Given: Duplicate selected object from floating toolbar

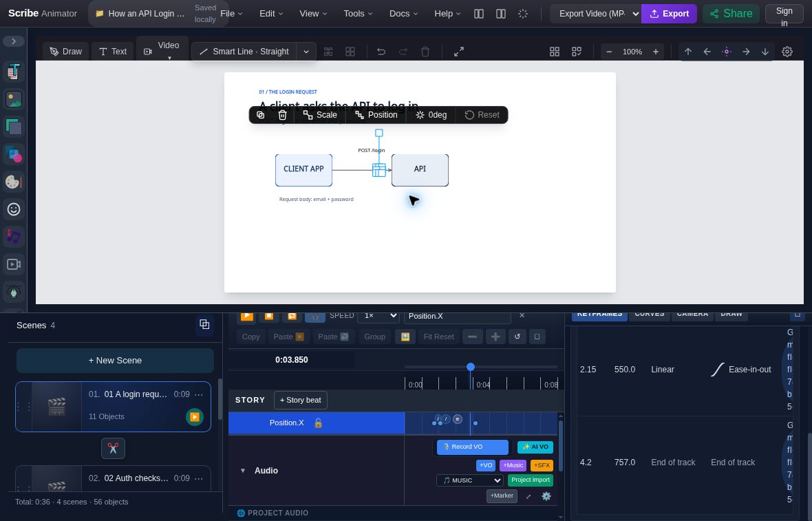Looking at the screenshot, I should [x=261, y=115].
